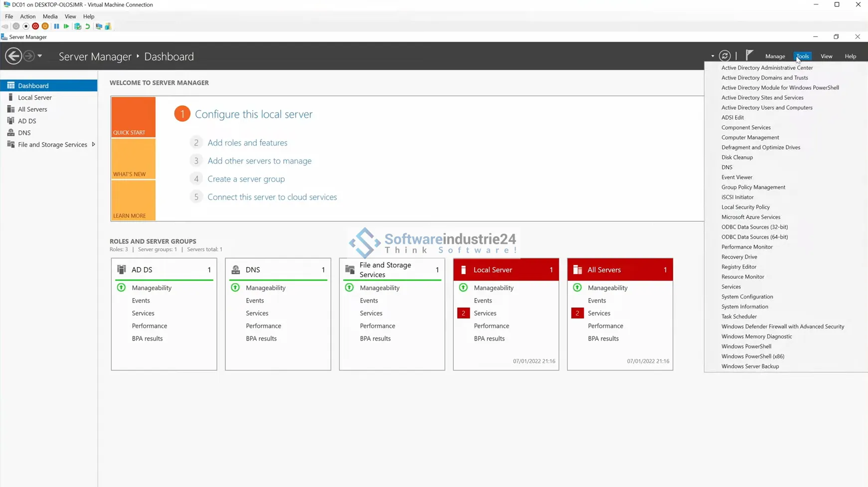Image resolution: width=868 pixels, height=487 pixels.
Task: Expand File and Storage Services
Action: click(93, 145)
